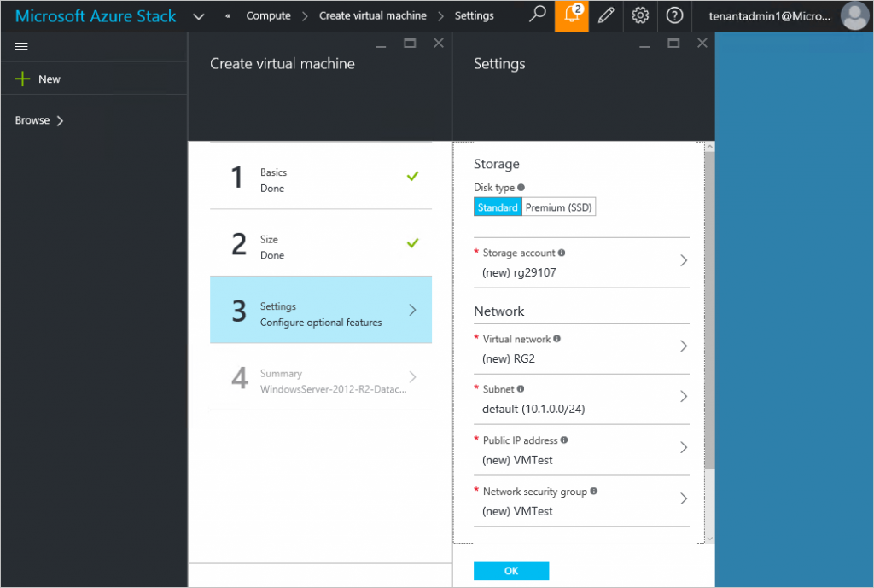Click scrollbar up arrow in Settings blade
The height and width of the screenshot is (588, 874).
(x=709, y=147)
